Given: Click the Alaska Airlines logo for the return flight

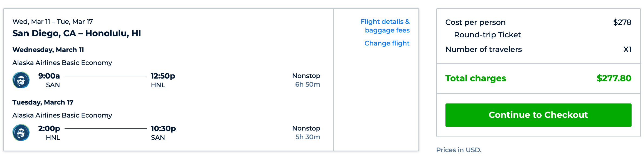Looking at the screenshot, I should [21, 132].
